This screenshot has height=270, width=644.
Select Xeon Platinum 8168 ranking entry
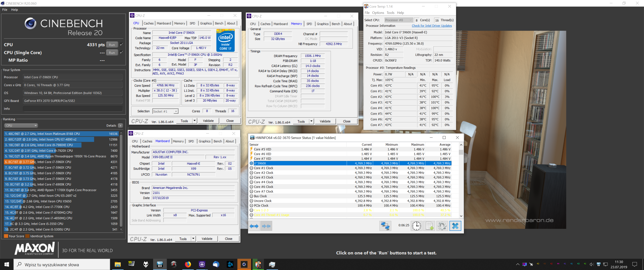click(61, 134)
